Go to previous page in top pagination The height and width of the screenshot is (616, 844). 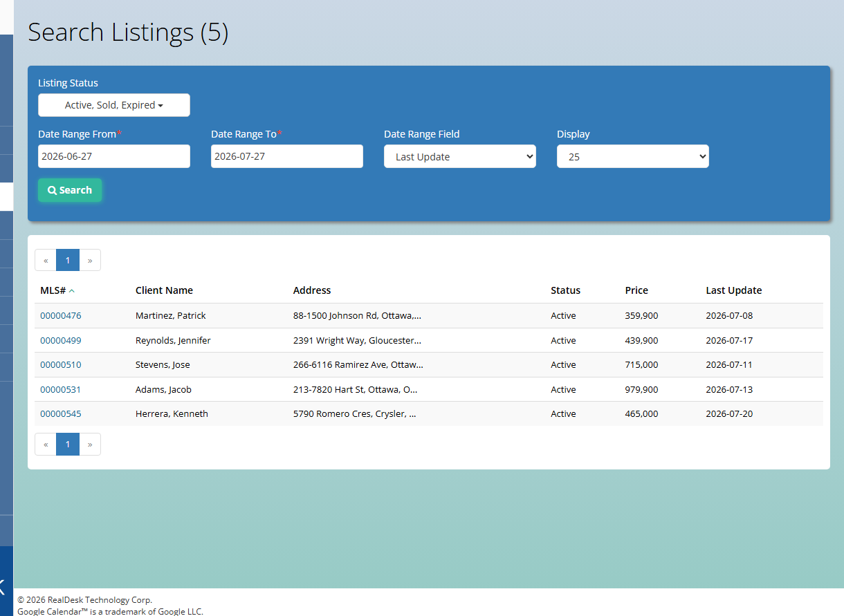tap(46, 261)
